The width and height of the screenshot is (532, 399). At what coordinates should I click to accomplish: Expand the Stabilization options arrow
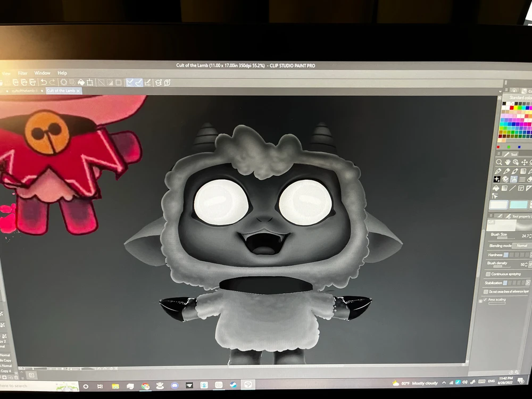pyautogui.click(x=527, y=282)
